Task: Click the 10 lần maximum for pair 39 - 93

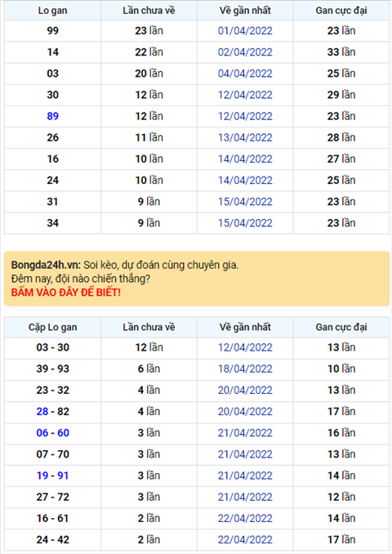Action: (341, 369)
